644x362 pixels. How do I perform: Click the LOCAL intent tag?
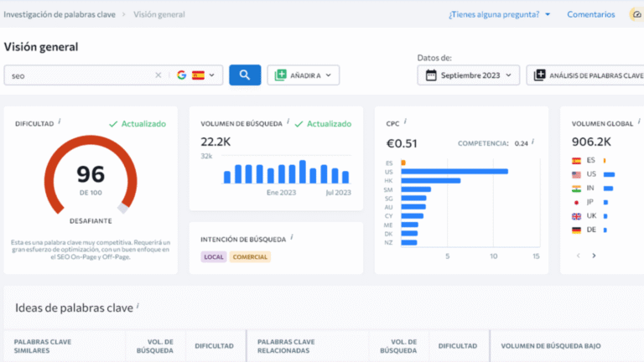[214, 257]
